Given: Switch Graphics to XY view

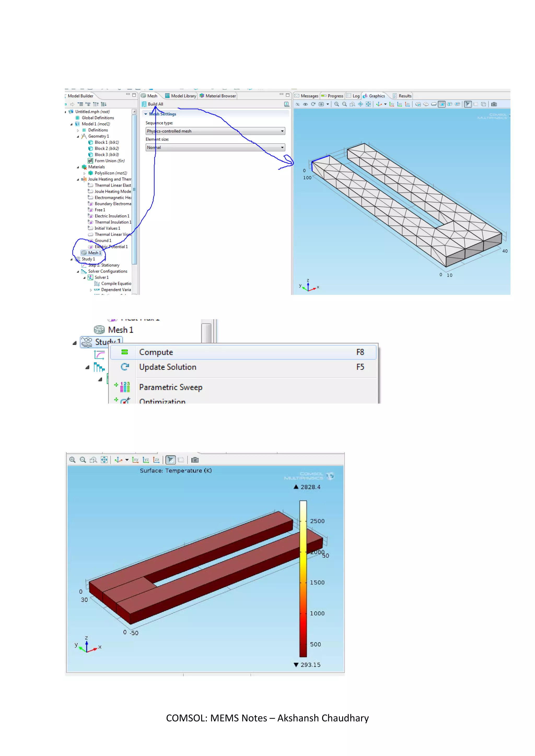Looking at the screenshot, I should pos(392,104).
